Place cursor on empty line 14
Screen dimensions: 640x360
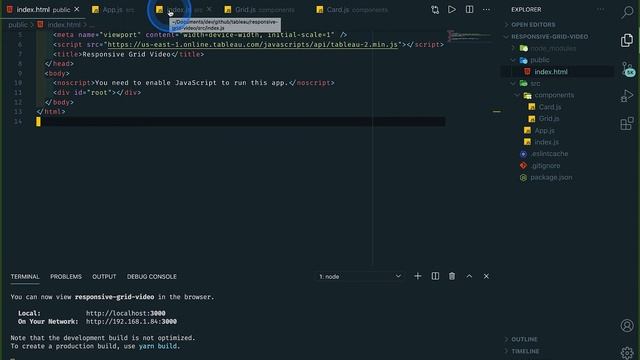pos(241,121)
